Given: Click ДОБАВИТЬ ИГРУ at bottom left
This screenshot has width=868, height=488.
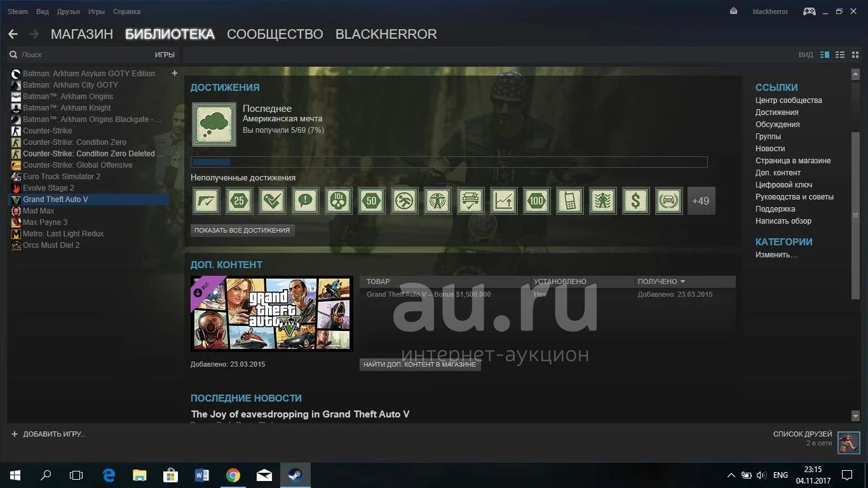Looking at the screenshot, I should [48, 434].
